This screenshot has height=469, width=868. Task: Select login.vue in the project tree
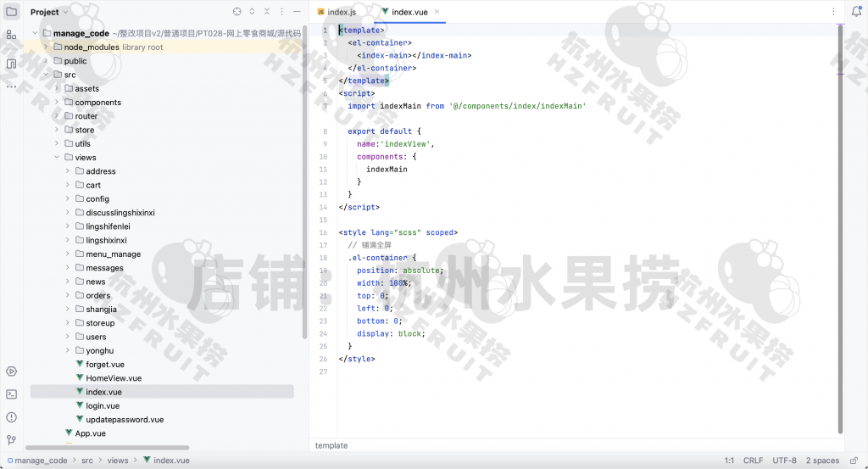click(x=102, y=405)
